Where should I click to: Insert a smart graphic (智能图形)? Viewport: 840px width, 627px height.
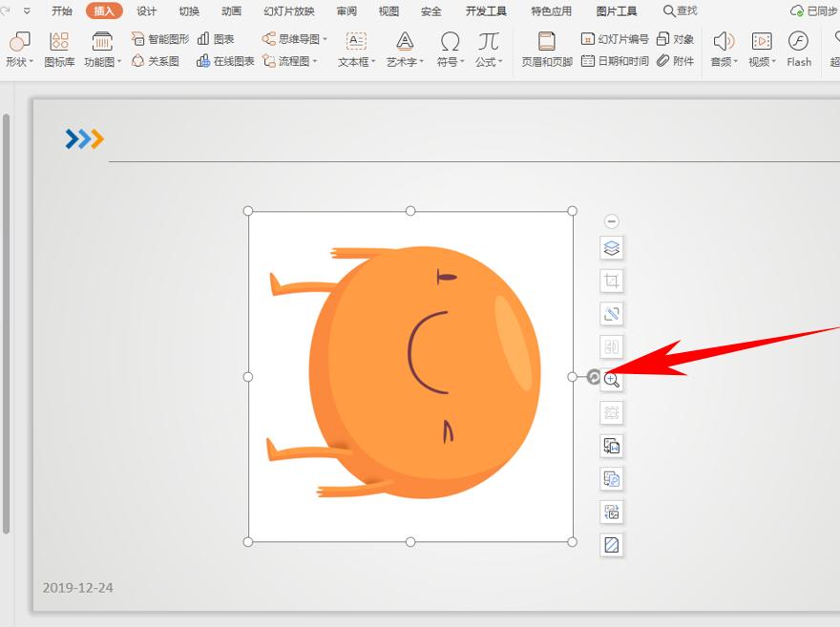160,39
